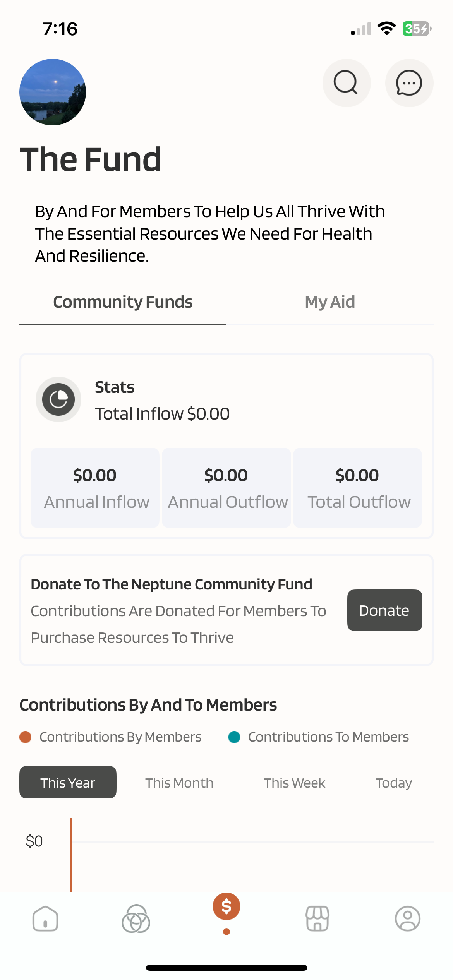Open the chat messages bubble icon
453x980 pixels.
coord(409,83)
